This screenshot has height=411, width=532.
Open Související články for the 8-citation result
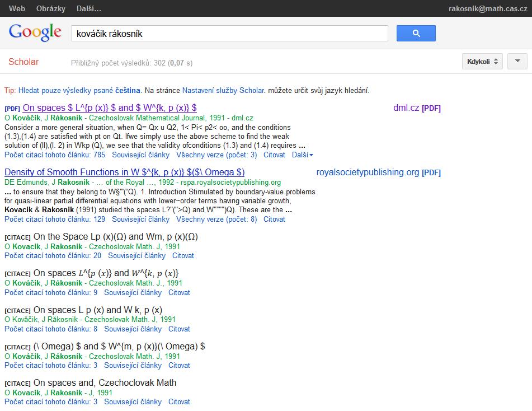tap(133, 329)
